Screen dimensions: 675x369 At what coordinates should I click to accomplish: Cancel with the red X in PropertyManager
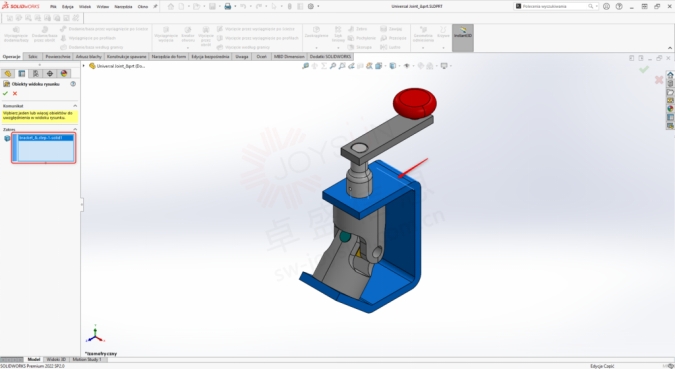[15, 93]
